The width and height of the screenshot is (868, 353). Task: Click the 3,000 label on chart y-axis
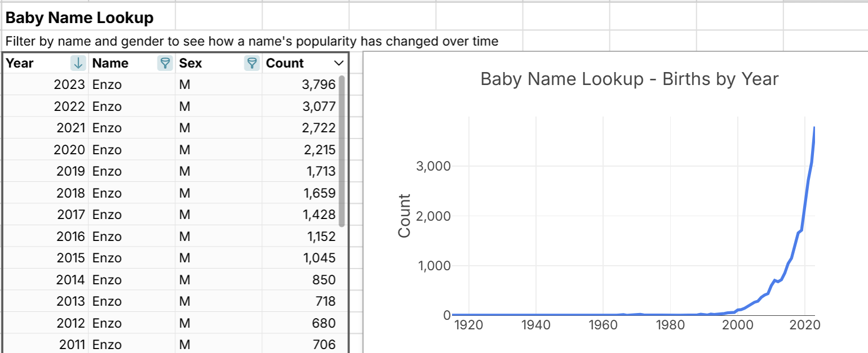pyautogui.click(x=434, y=166)
